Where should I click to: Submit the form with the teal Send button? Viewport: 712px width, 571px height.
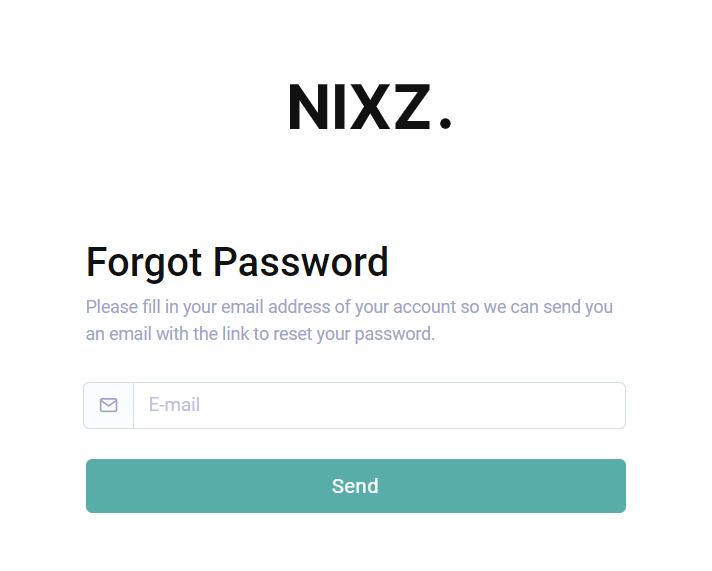coord(356,486)
